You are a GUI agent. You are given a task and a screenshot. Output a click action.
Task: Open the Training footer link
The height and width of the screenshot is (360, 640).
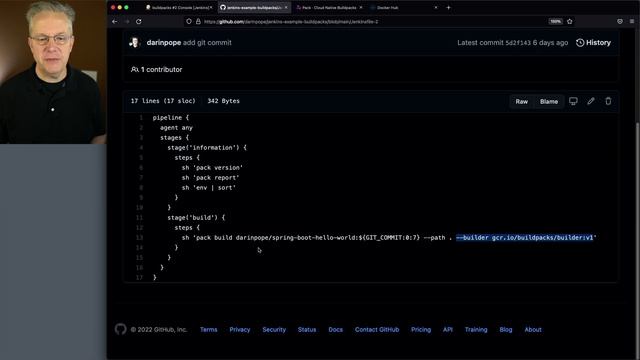[x=476, y=329]
